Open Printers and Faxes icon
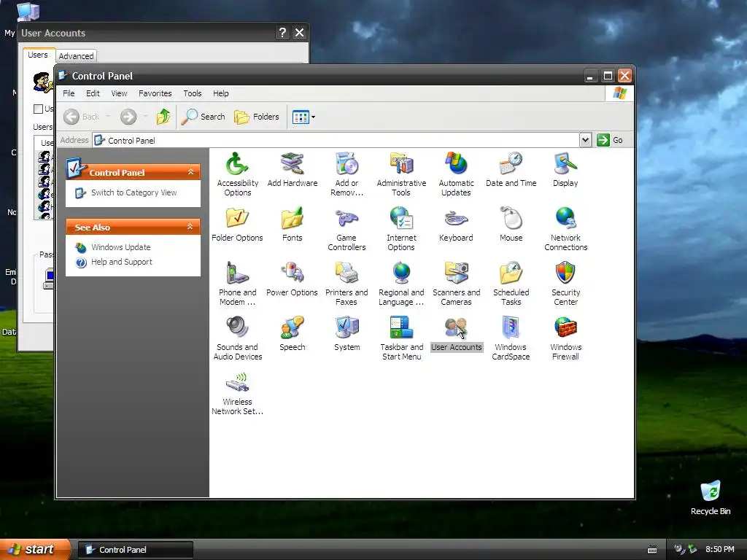This screenshot has width=747, height=560. [x=347, y=284]
